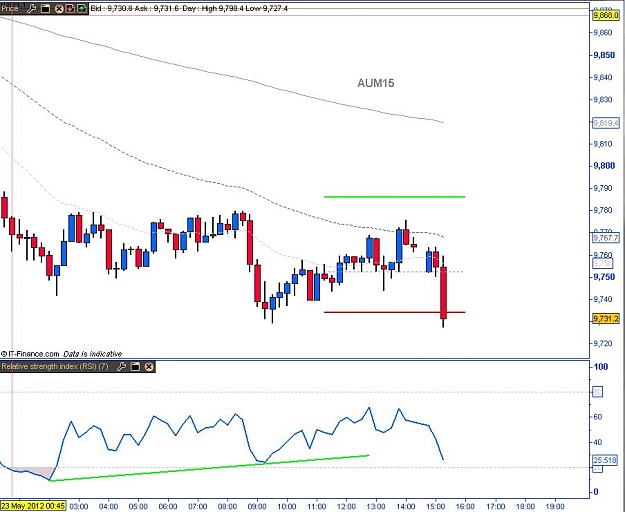Click the 09:00 time axis label
Screen dimensions: 625x512
pyautogui.click(x=257, y=506)
